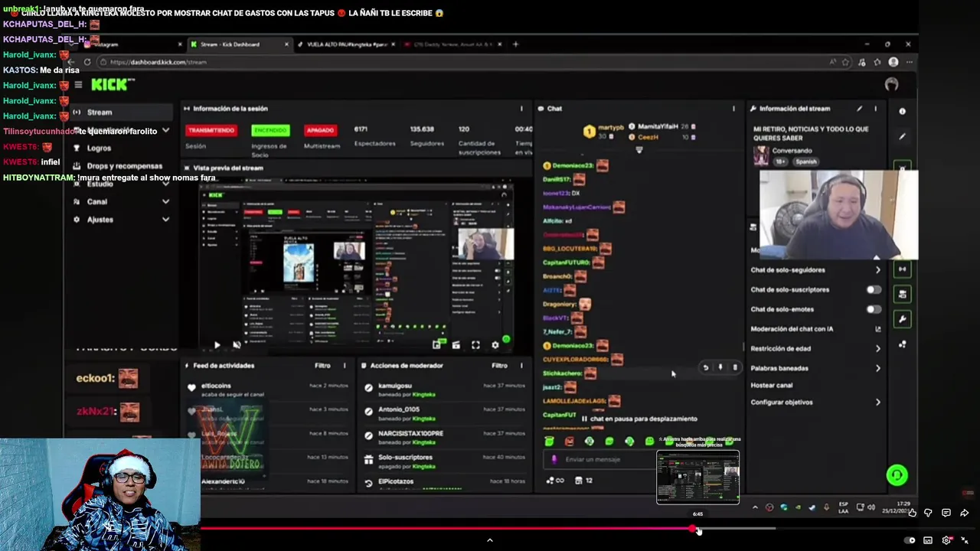Screen dimensions: 980x551
Task: Make the stream preview fullscreen
Action: (x=475, y=345)
